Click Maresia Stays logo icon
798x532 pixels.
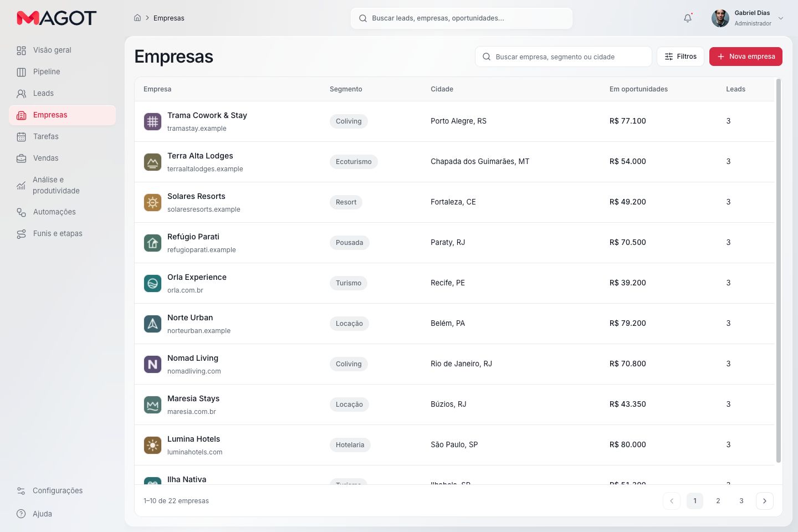pyautogui.click(x=152, y=405)
